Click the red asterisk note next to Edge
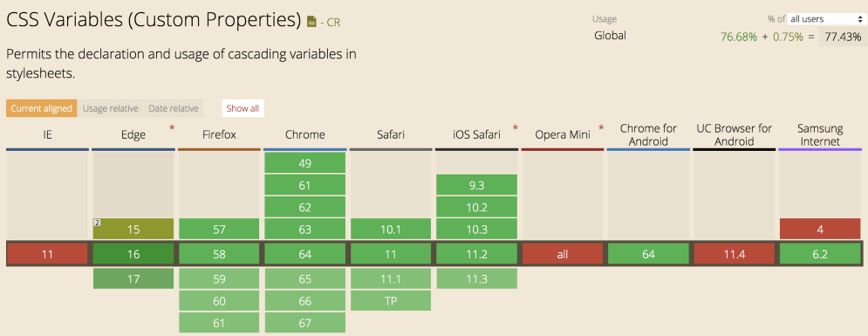Screen dimensions: 868x336 pos(172,129)
